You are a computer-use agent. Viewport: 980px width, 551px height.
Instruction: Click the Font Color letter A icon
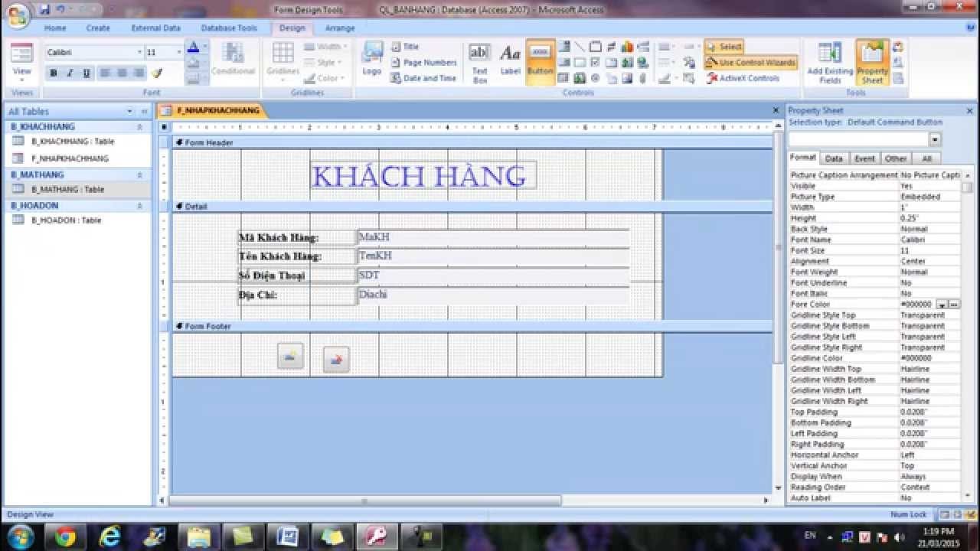193,48
